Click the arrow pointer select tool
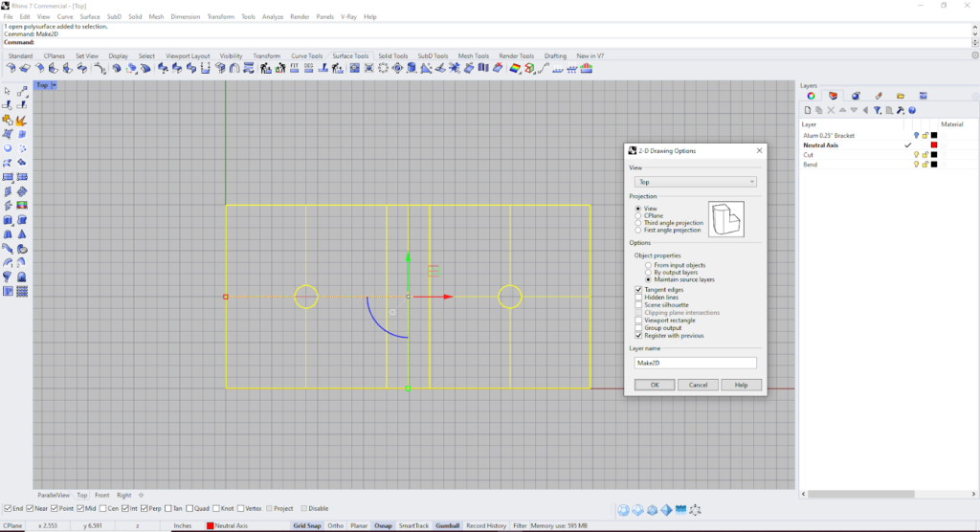The height and width of the screenshot is (532, 980). [x=9, y=91]
